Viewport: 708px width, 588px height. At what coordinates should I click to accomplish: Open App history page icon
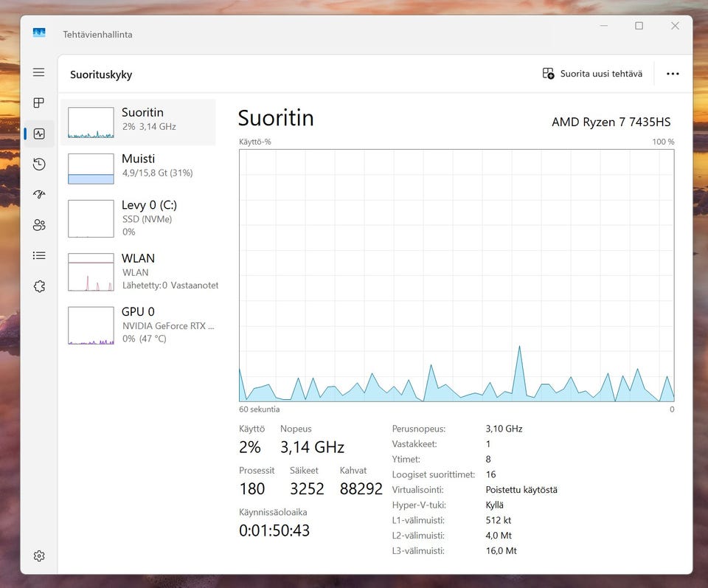39,164
